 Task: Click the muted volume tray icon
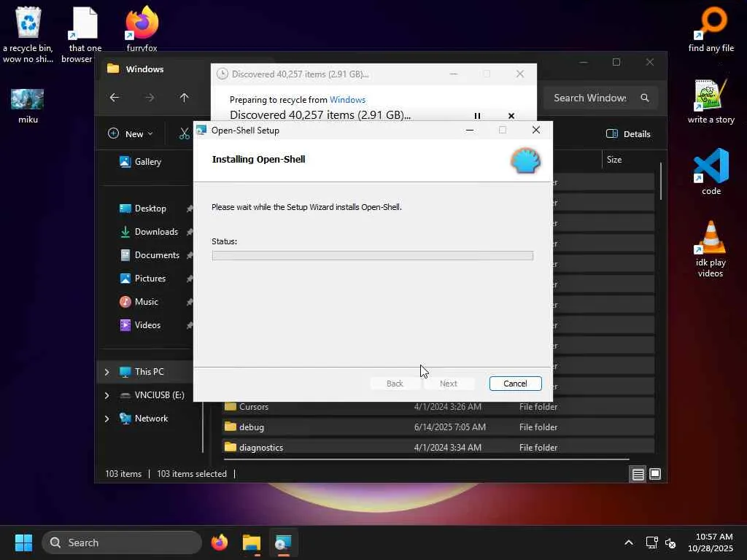(670, 542)
